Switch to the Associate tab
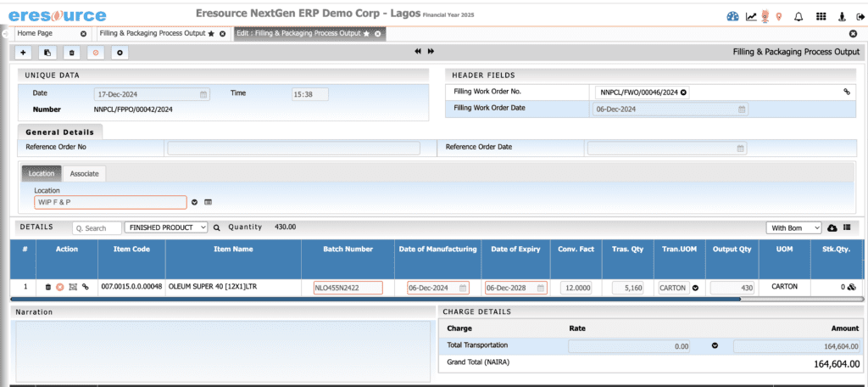This screenshot has height=387, width=868. coord(84,174)
